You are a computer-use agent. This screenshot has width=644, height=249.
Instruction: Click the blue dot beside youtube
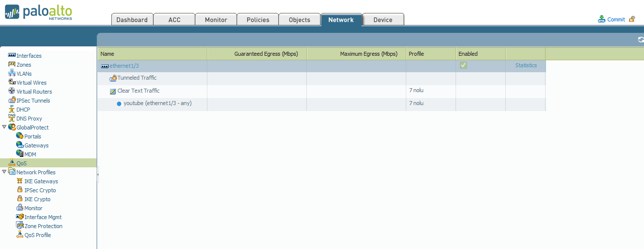click(119, 104)
